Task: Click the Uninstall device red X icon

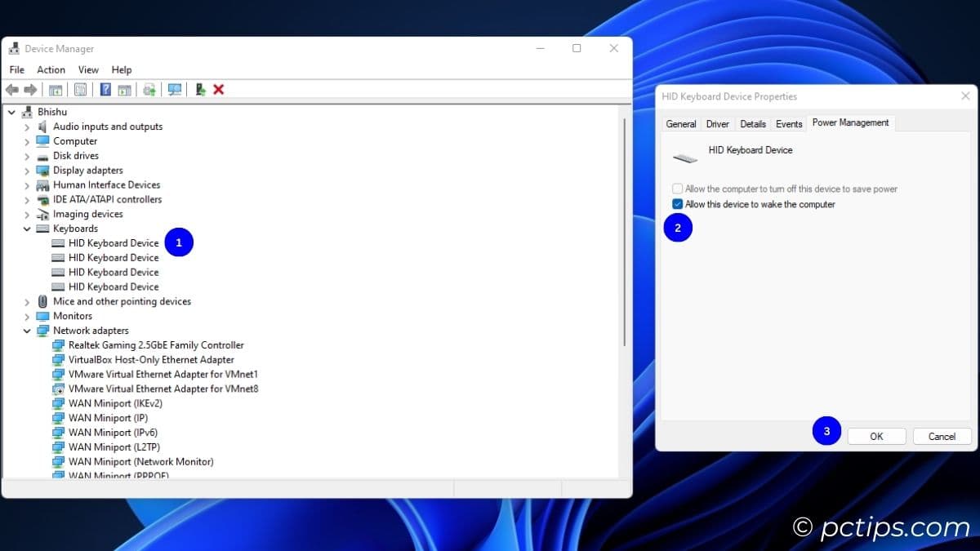Action: pos(219,90)
